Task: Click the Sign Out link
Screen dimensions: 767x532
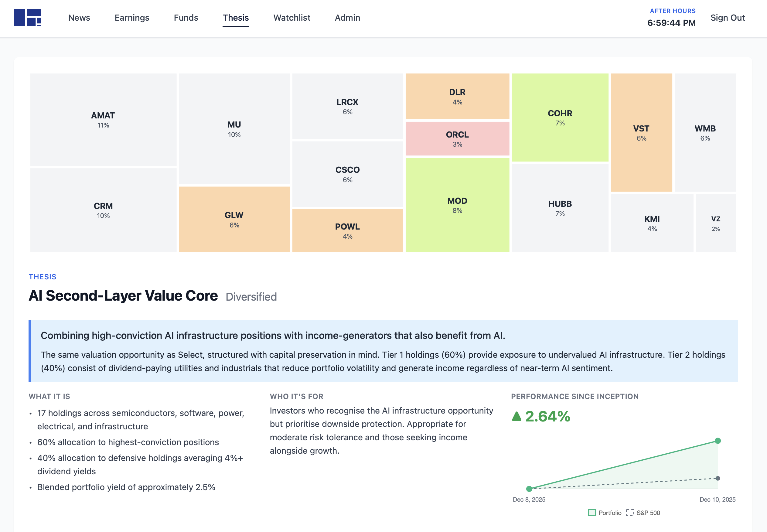Action: tap(728, 18)
